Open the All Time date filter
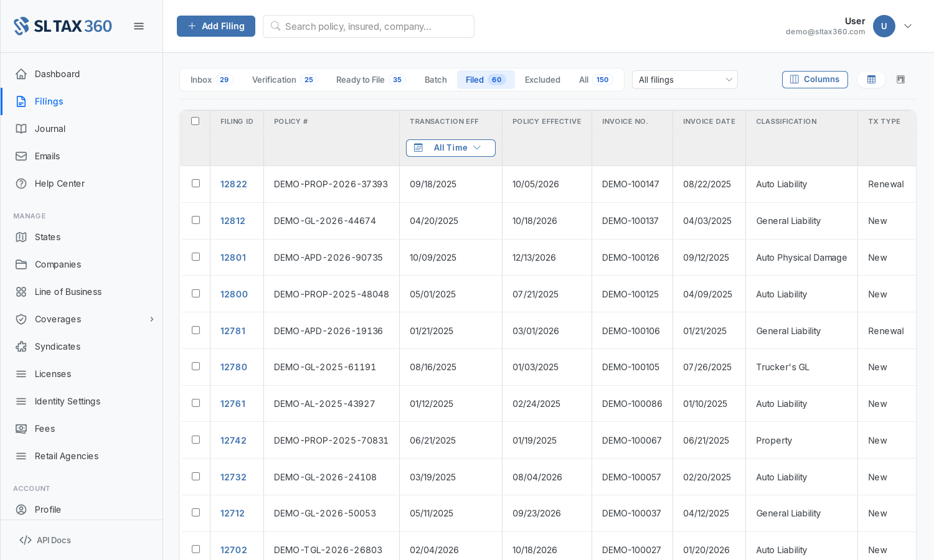 point(451,148)
